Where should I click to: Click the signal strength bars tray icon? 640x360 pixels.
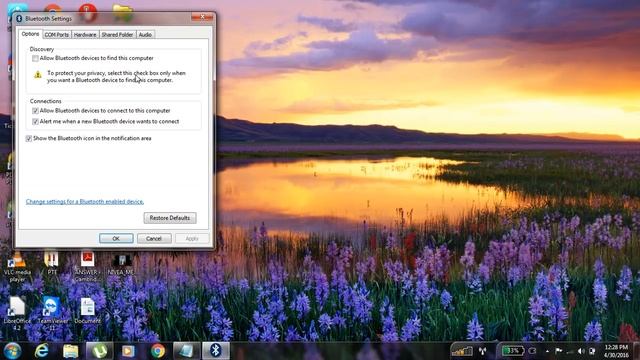[462, 350]
